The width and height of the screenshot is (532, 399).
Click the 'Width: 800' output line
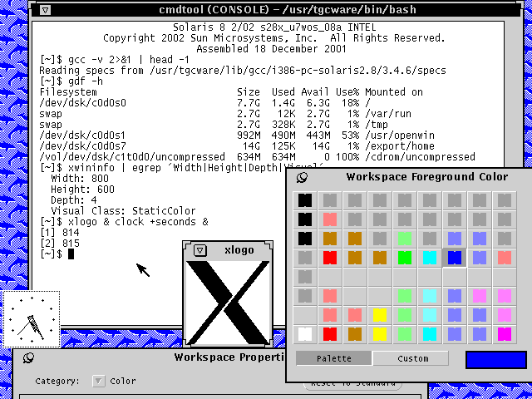(80, 179)
